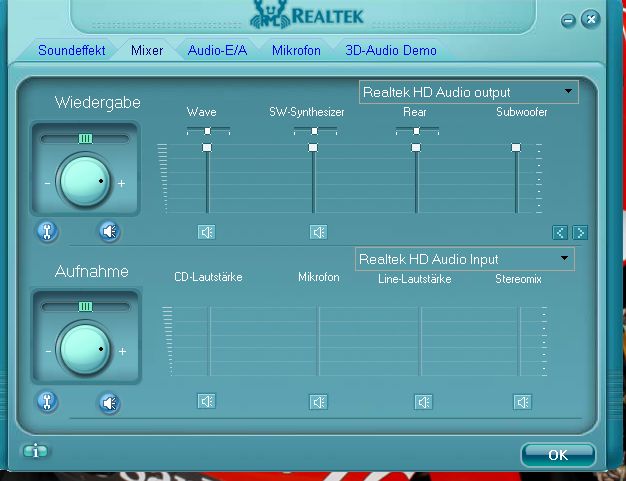The image size is (626, 481).
Task: Click the minus beside Wiedergabe knob
Action: click(48, 183)
